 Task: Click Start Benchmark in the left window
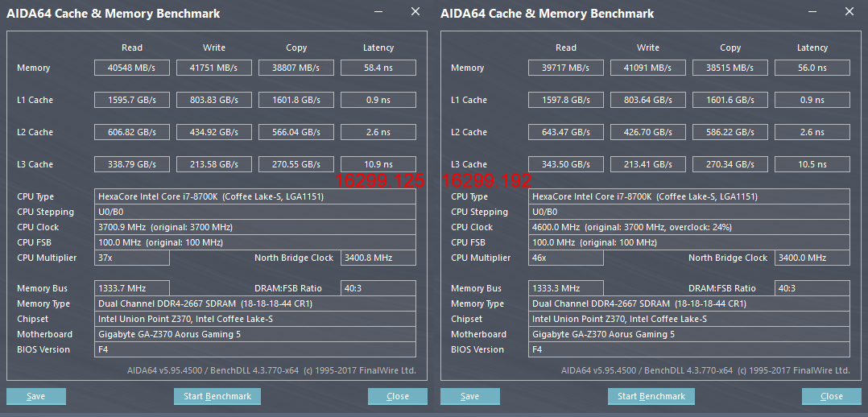tap(217, 396)
